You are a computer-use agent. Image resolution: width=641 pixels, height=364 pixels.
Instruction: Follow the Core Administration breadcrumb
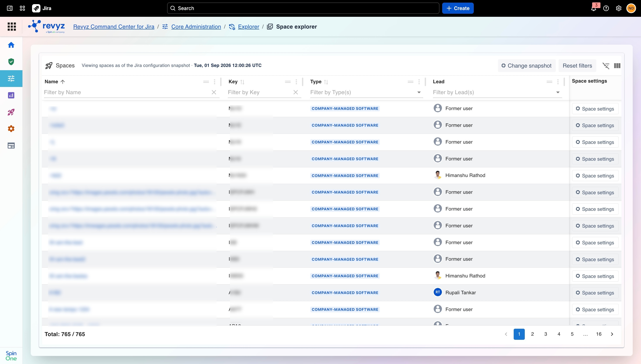pyautogui.click(x=196, y=27)
